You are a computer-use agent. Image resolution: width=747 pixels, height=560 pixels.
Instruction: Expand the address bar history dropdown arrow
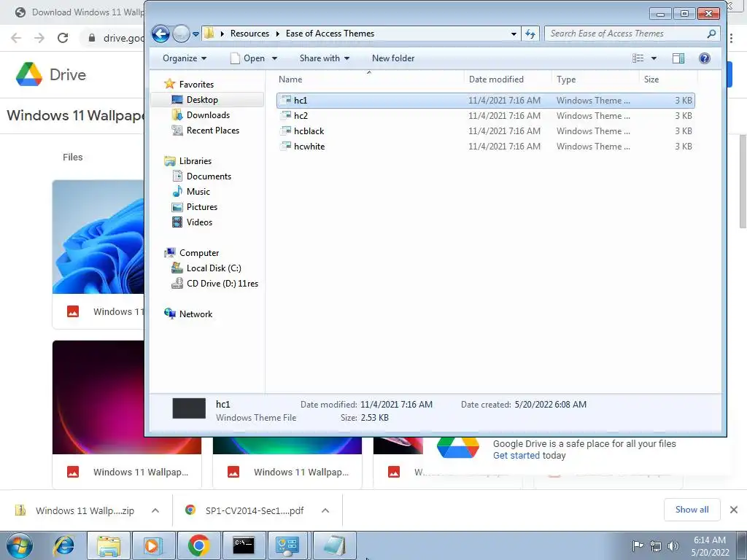514,34
